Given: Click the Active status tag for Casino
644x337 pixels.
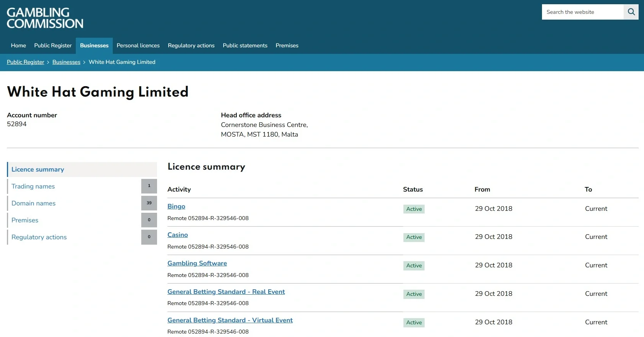Looking at the screenshot, I should tap(414, 237).
